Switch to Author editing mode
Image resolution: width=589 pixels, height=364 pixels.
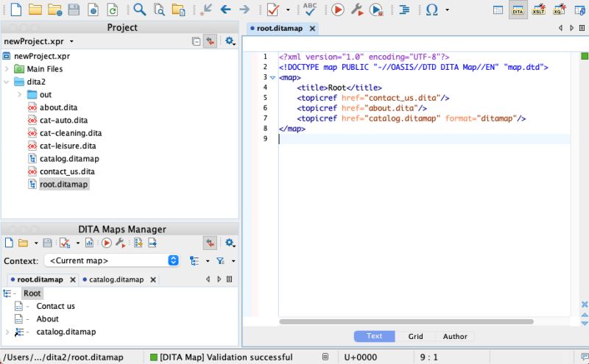click(455, 337)
